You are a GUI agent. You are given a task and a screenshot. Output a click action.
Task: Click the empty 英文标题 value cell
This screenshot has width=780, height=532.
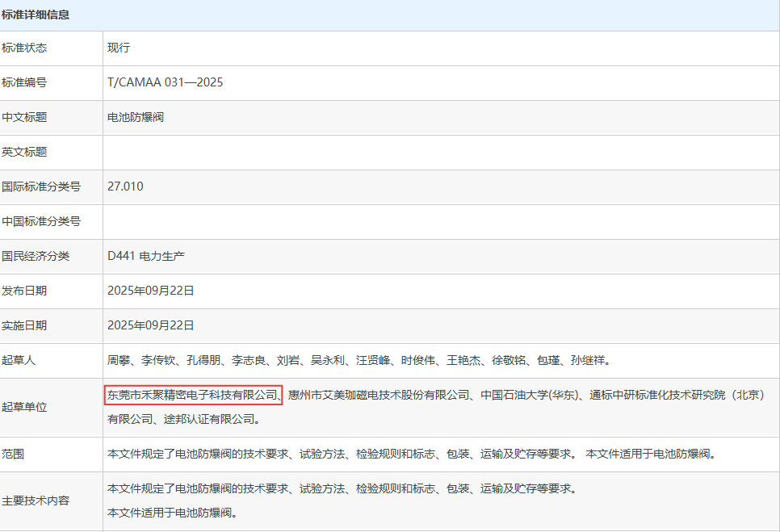pos(440,152)
